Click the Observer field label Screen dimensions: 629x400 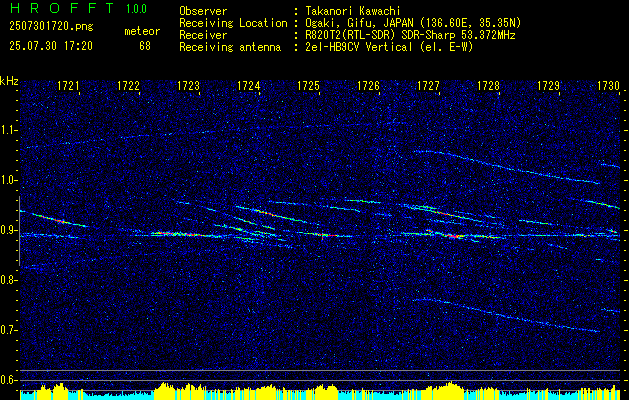203,11
